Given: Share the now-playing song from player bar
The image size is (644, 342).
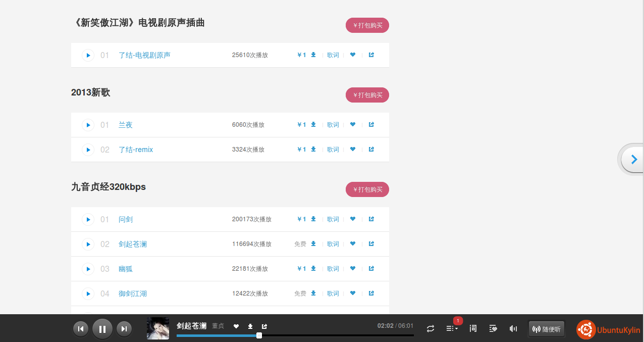Looking at the screenshot, I should pos(264,326).
